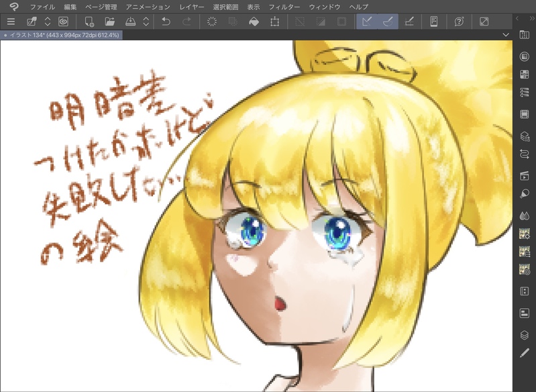The height and width of the screenshot is (392, 536).
Task: Click the Open file folder icon
Action: click(x=109, y=21)
